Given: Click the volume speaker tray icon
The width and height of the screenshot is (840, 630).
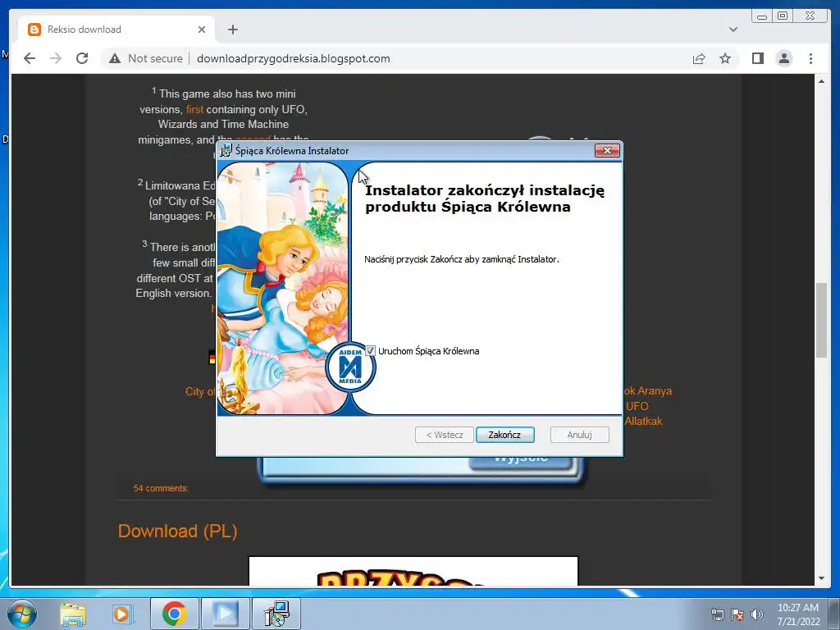Looking at the screenshot, I should [757, 614].
